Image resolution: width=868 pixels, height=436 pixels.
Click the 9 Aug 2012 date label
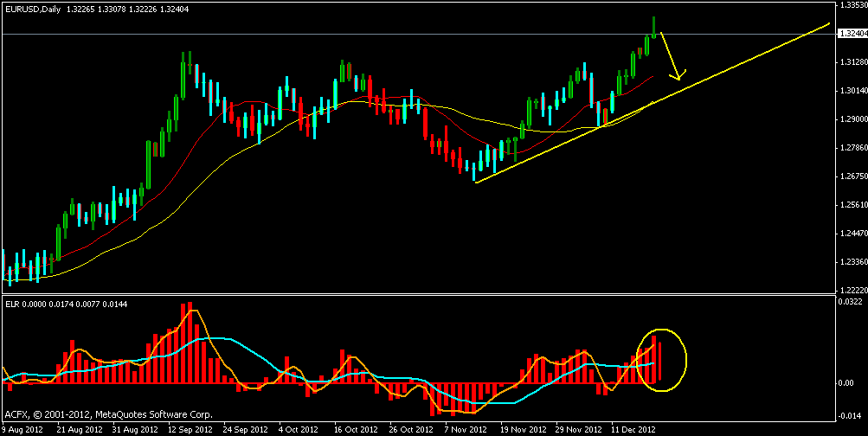tap(23, 429)
